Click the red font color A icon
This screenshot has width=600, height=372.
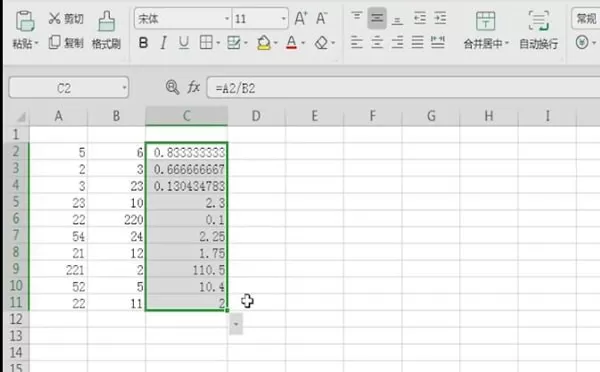coord(292,42)
